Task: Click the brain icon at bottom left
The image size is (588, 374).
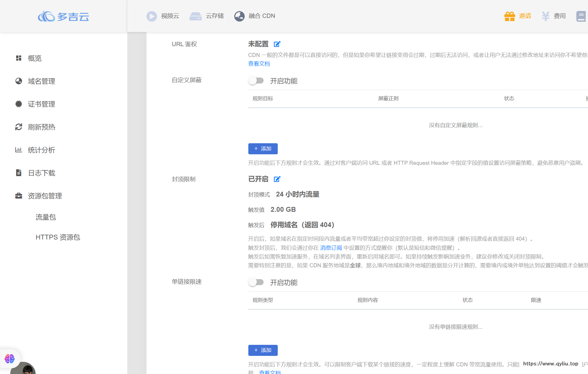Action: pyautogui.click(x=10, y=359)
